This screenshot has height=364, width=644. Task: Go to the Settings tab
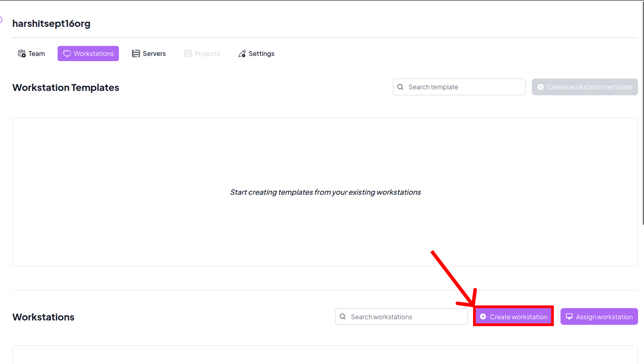point(261,54)
